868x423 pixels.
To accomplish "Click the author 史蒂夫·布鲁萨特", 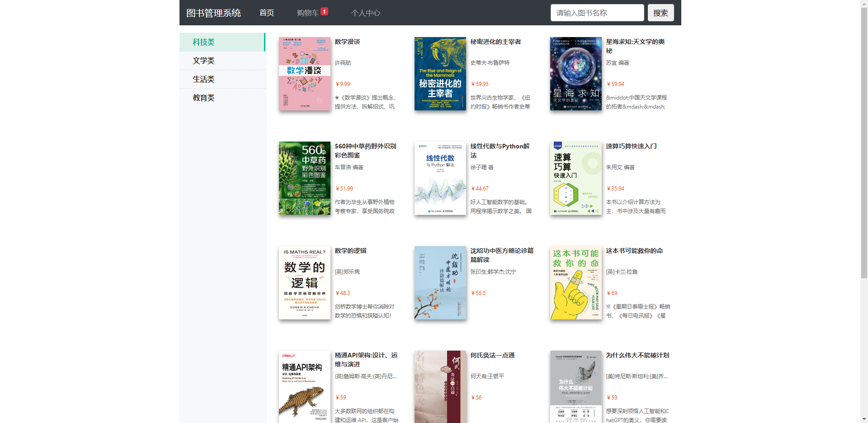I will pos(490,63).
